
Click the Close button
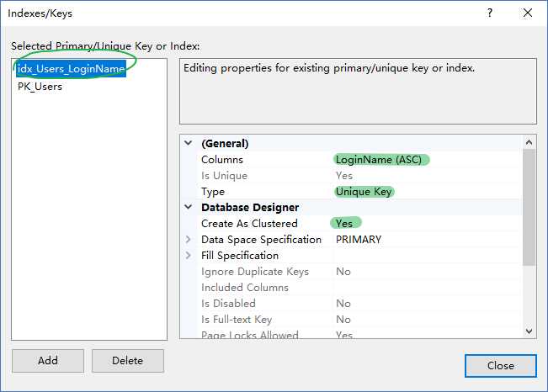[501, 365]
